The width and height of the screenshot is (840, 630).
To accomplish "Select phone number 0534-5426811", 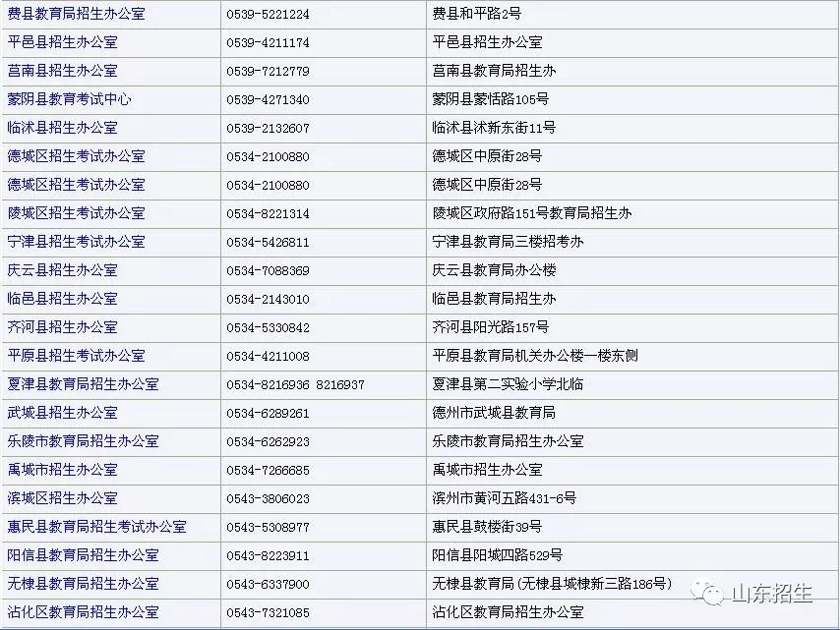I will pos(268,243).
